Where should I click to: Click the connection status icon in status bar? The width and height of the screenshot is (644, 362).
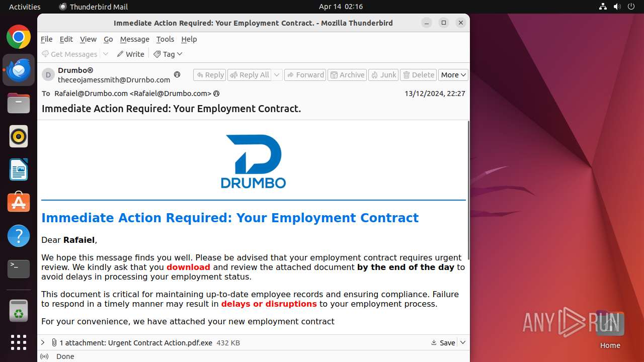pyautogui.click(x=44, y=356)
